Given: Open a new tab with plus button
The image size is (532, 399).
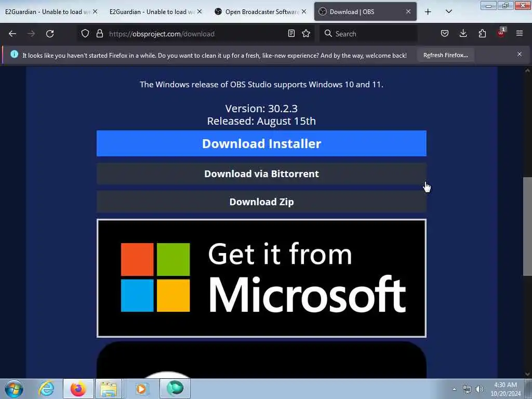Looking at the screenshot, I should click(x=428, y=12).
